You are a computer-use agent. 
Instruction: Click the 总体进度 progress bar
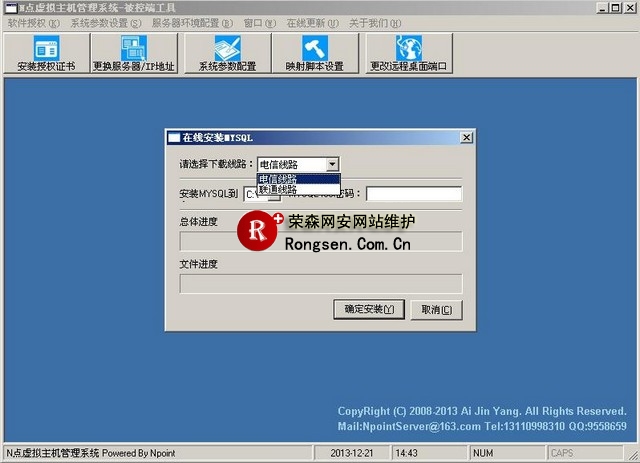point(320,241)
